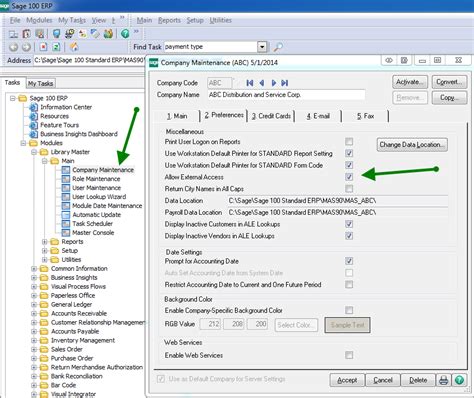Select Role Maintenance in task tree

96,179
